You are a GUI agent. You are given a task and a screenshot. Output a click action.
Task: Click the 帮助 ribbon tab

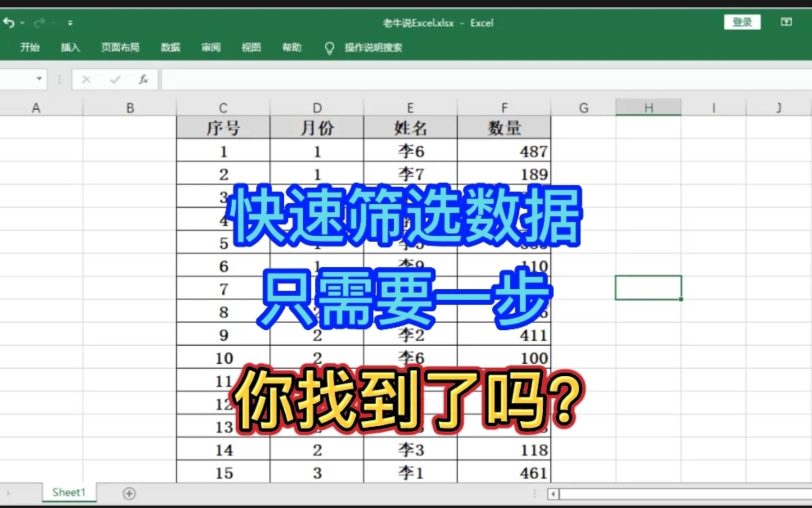(x=291, y=48)
